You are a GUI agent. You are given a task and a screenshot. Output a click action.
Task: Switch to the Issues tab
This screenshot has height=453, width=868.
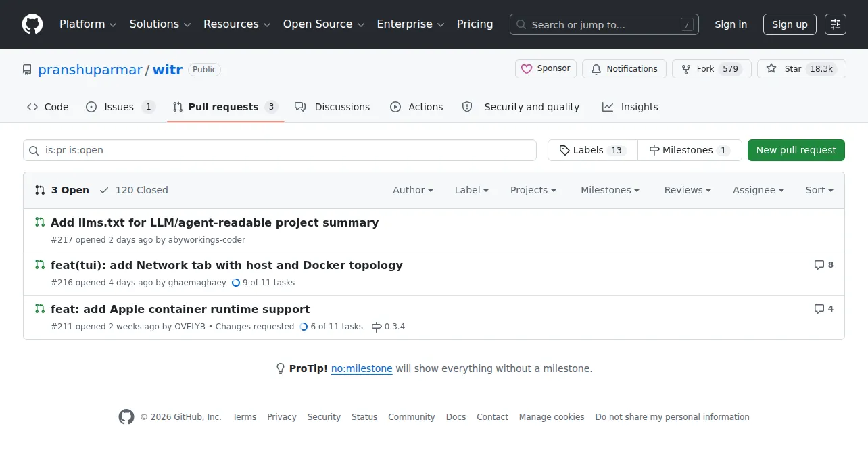(120, 107)
